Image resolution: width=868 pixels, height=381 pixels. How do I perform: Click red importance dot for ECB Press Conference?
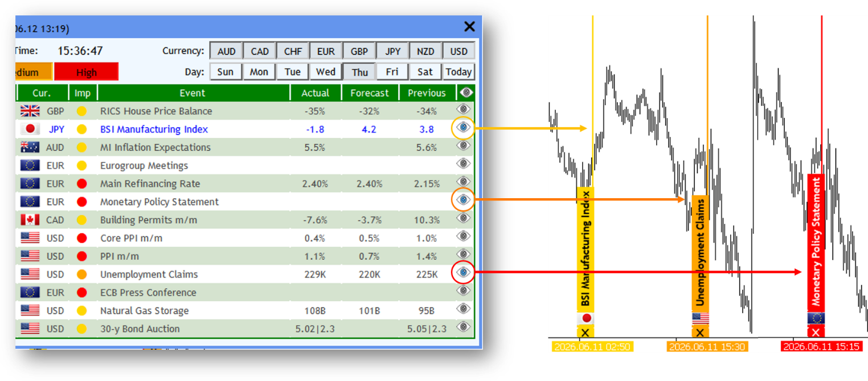[x=82, y=293]
